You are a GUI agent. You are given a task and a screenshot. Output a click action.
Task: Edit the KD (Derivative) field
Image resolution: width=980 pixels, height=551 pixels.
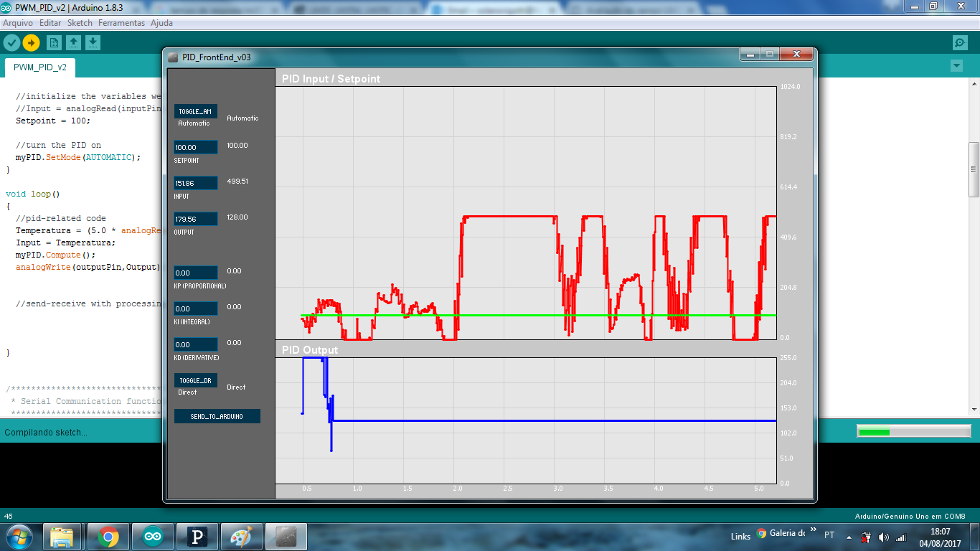coord(196,344)
